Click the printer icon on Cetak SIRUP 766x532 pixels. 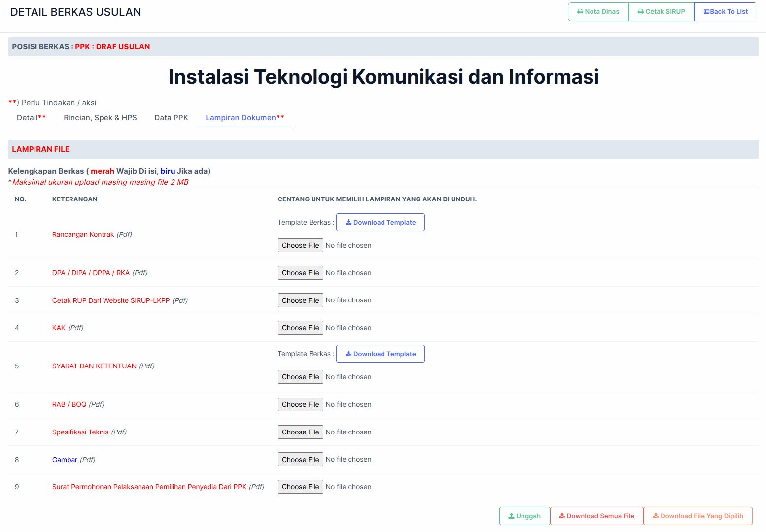coord(641,12)
